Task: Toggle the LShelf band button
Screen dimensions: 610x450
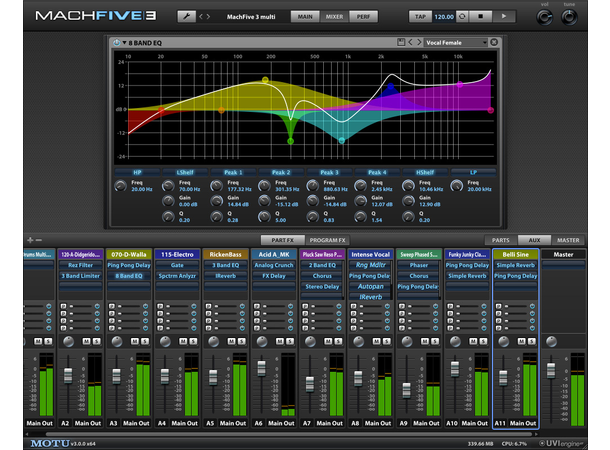Action: (185, 172)
